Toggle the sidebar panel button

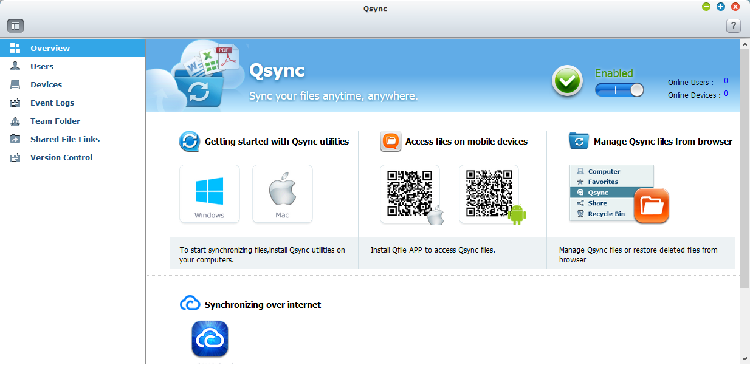click(15, 26)
